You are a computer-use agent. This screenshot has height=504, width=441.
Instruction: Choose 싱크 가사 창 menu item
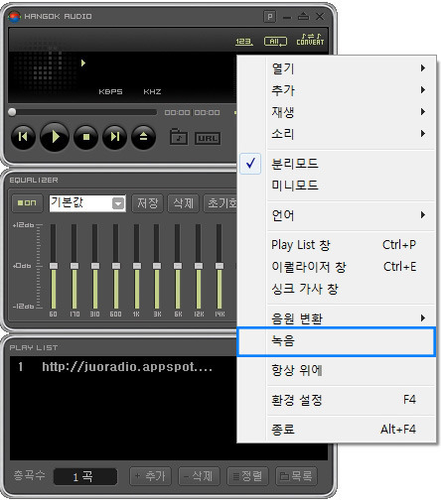(337, 289)
